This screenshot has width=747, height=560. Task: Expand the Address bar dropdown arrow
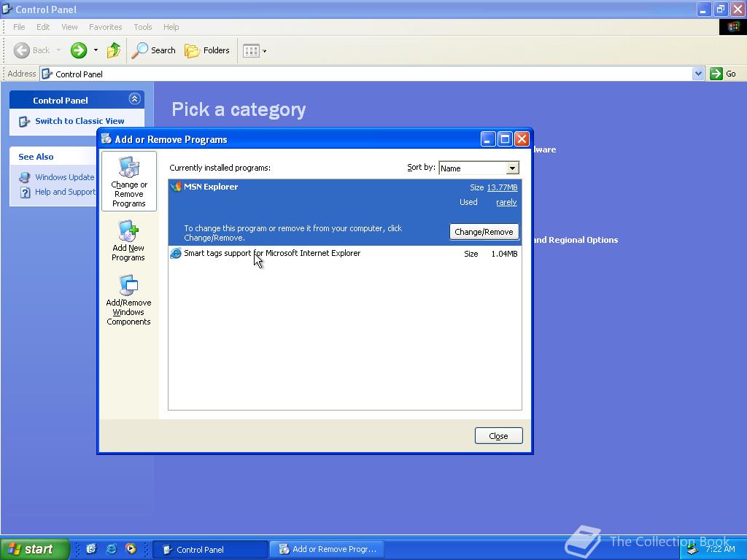point(698,74)
